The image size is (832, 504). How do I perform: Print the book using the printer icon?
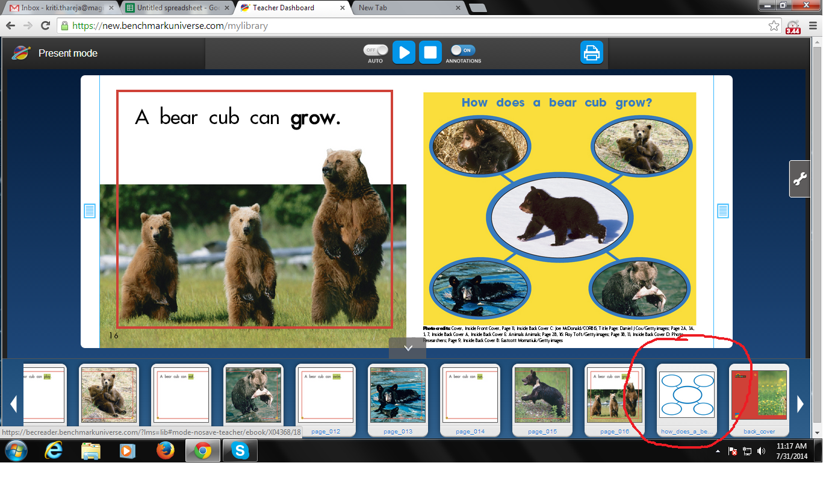coord(591,52)
